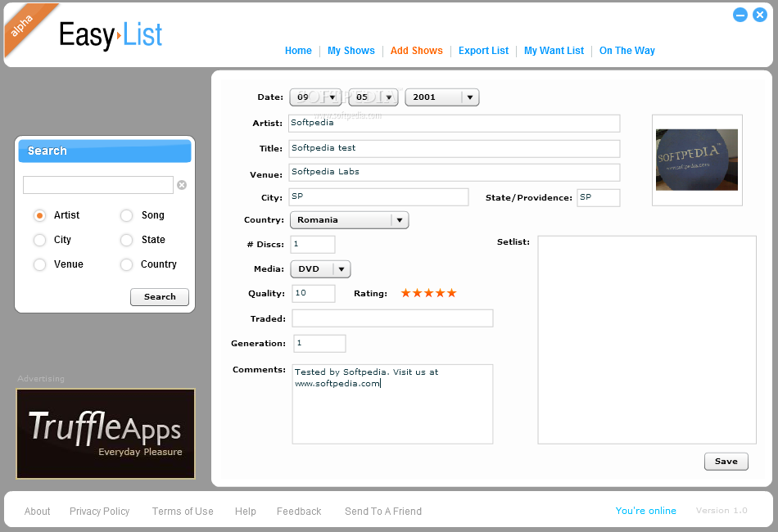Click the Traded input field
Screen dimensions: 778x532
tap(392, 318)
